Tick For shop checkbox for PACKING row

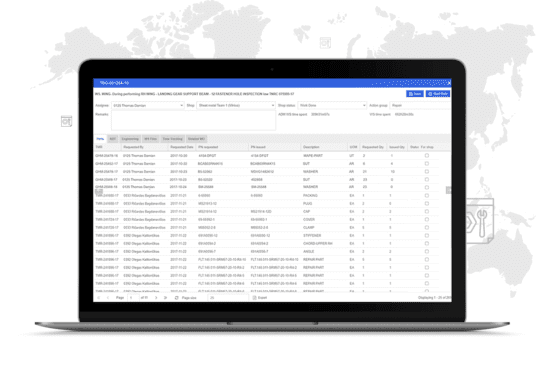point(427,196)
